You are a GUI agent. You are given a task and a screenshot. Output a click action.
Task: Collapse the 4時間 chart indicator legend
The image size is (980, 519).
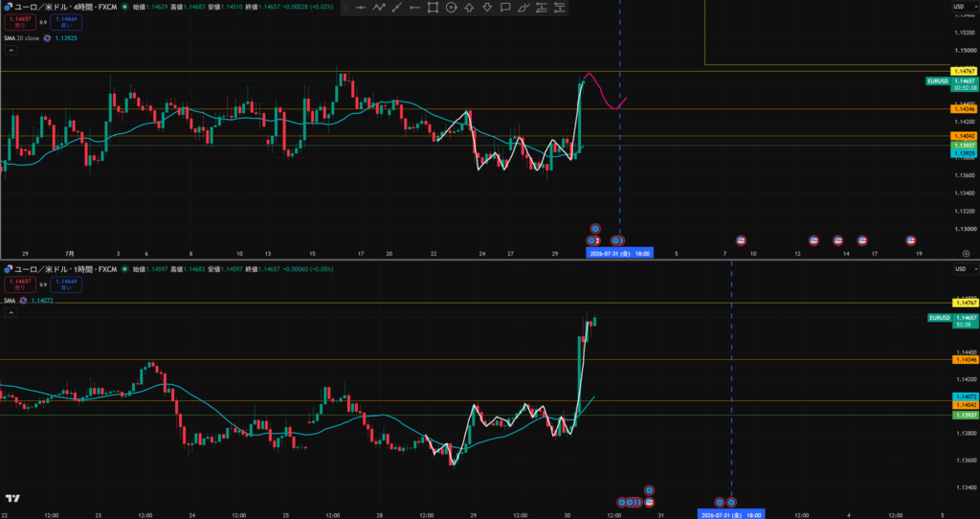11,50
